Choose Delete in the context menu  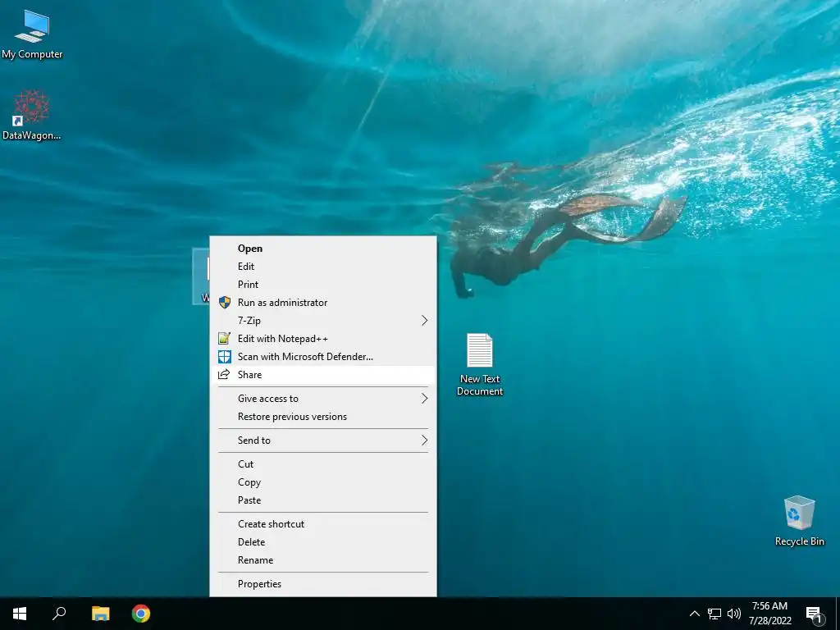click(323, 542)
